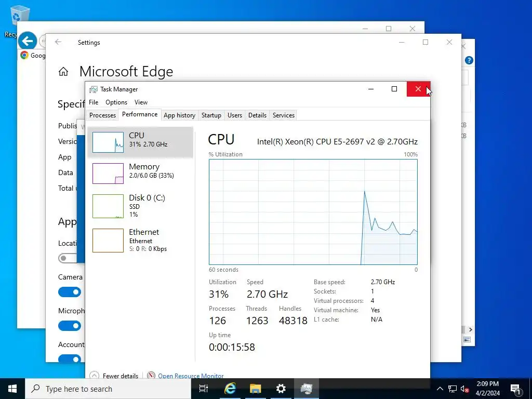Open the Users tab

pos(235,115)
